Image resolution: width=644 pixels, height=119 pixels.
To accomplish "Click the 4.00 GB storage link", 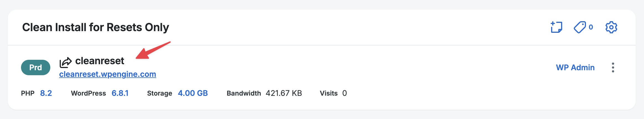I will pyautogui.click(x=193, y=93).
